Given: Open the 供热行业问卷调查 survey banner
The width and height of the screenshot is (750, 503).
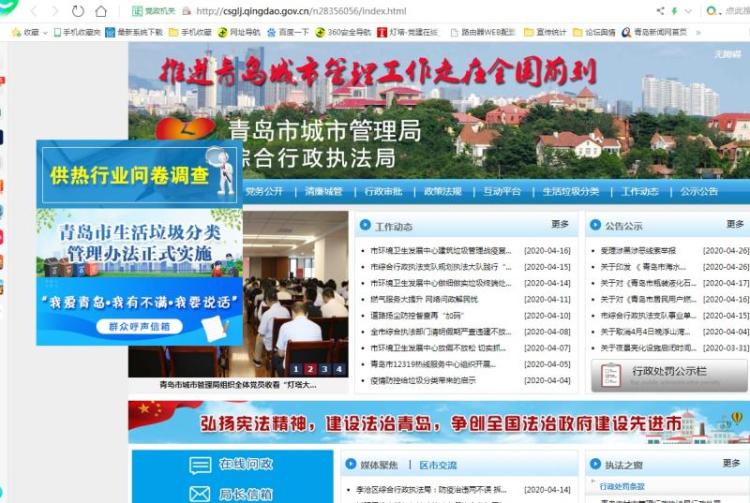Looking at the screenshot, I should tap(139, 175).
